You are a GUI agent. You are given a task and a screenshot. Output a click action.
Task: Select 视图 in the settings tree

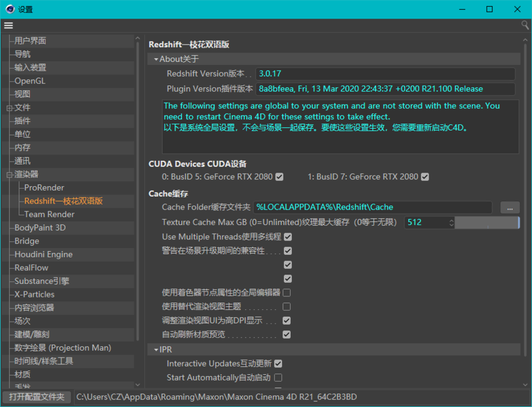point(22,94)
